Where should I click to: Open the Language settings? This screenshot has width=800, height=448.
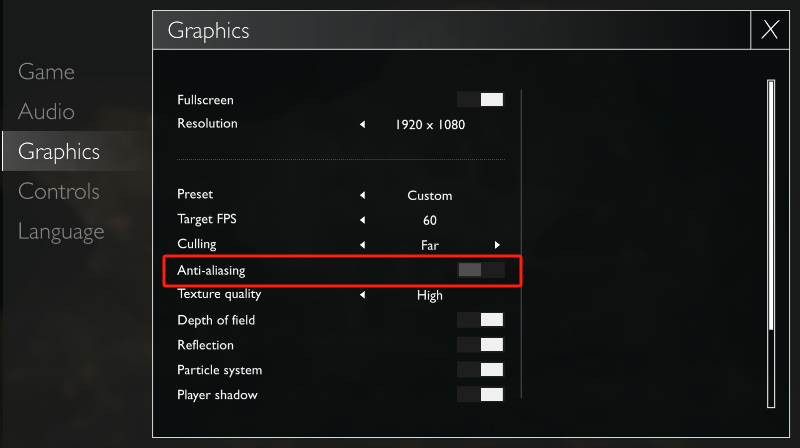pyautogui.click(x=61, y=232)
